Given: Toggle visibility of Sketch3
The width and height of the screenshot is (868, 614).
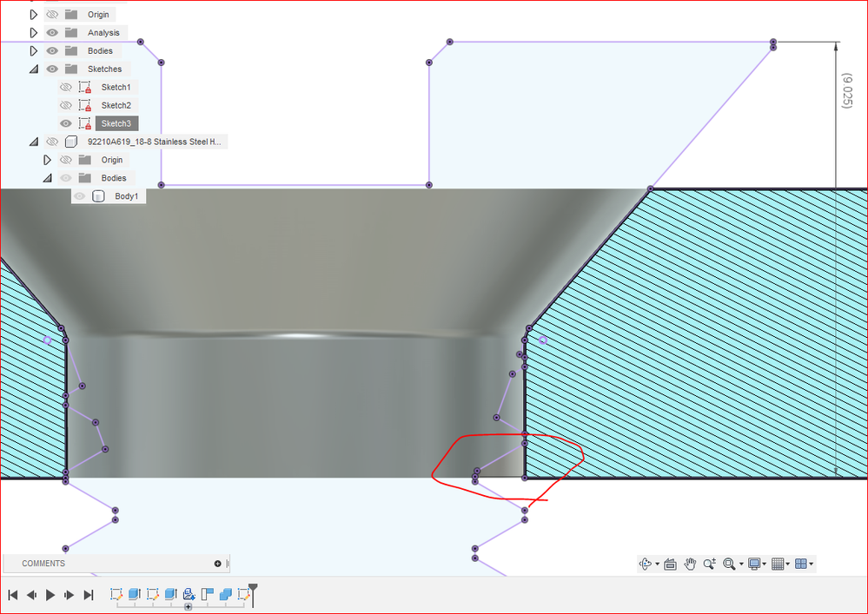Looking at the screenshot, I should click(x=66, y=123).
